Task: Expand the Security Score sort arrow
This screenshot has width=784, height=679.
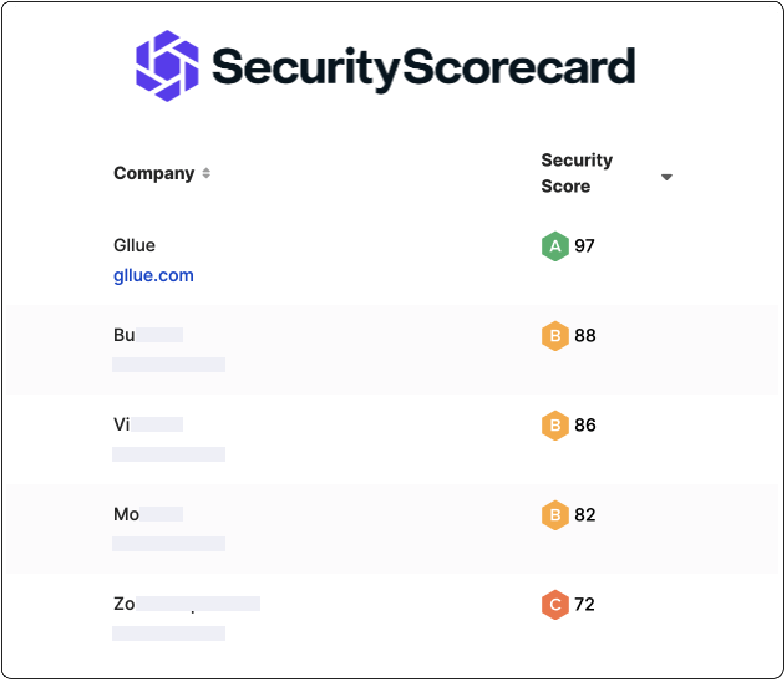Action: pyautogui.click(x=666, y=177)
